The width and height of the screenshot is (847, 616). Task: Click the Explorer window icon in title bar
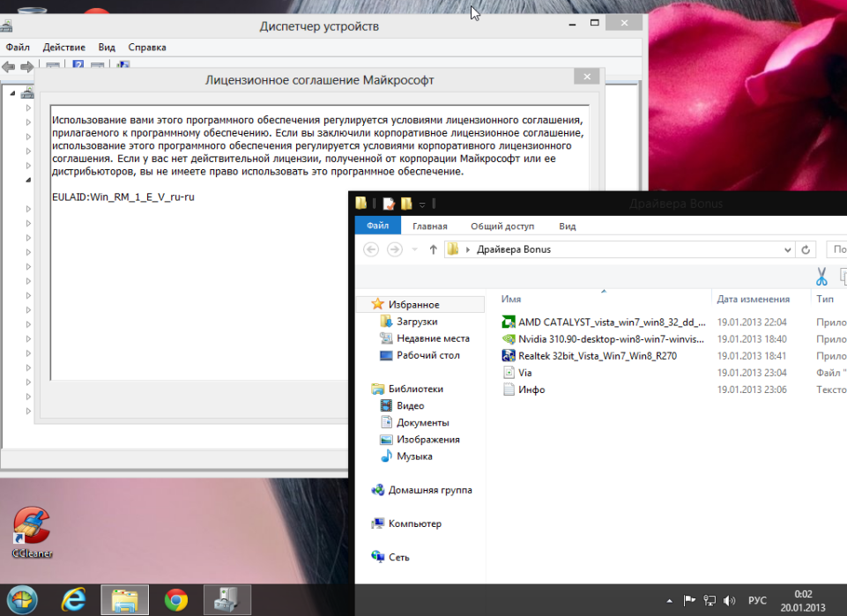pyautogui.click(x=361, y=204)
